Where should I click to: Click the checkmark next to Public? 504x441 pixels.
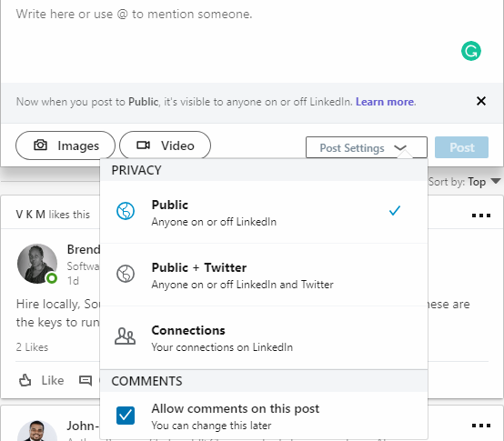[395, 211]
